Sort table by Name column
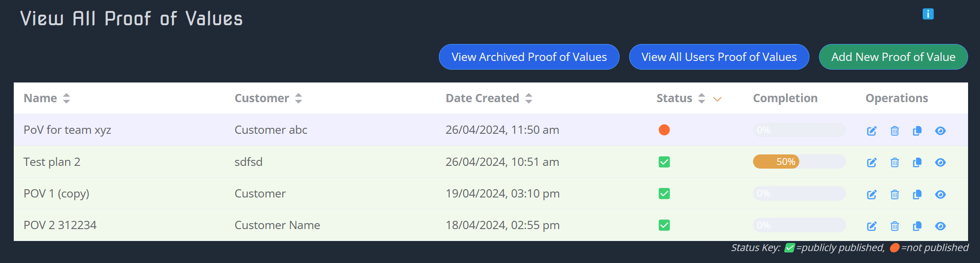The image size is (980, 263). coord(66,98)
